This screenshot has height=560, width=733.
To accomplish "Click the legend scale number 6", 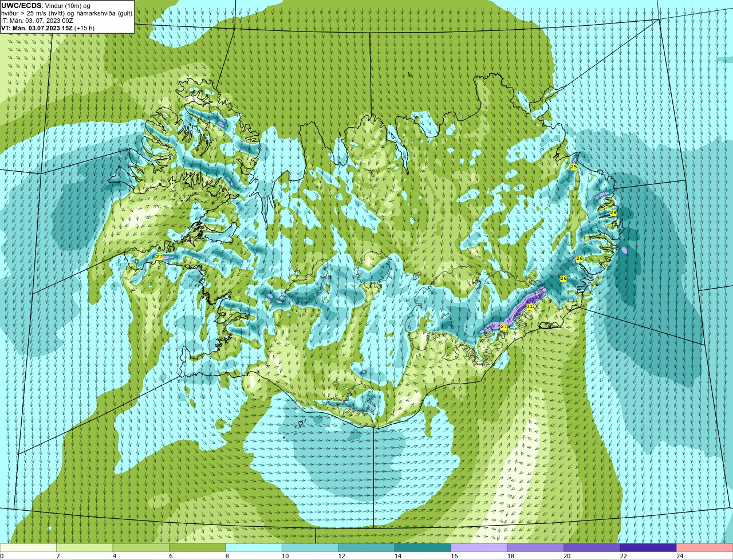I will [170, 556].
